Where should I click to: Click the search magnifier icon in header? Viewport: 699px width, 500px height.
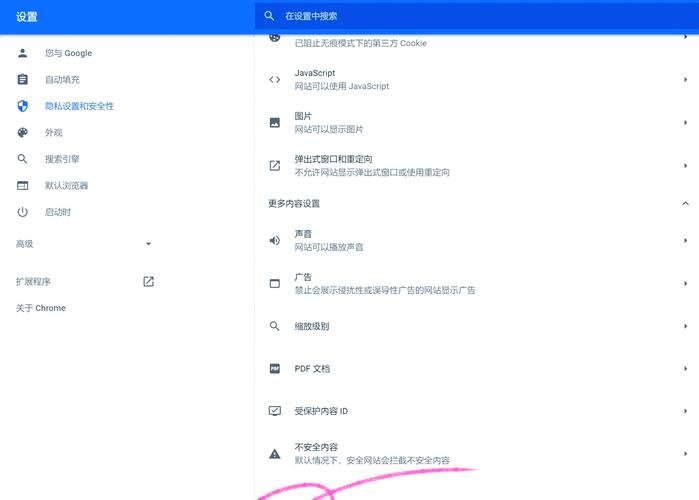click(269, 16)
